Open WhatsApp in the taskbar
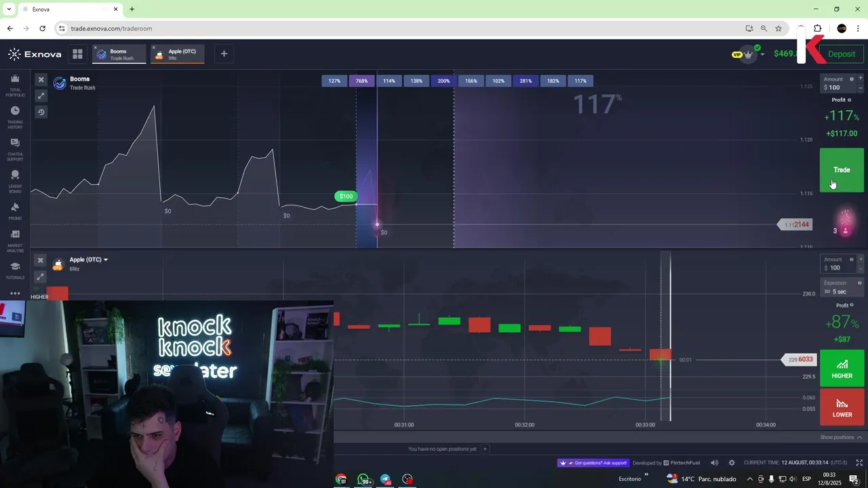 (363, 479)
